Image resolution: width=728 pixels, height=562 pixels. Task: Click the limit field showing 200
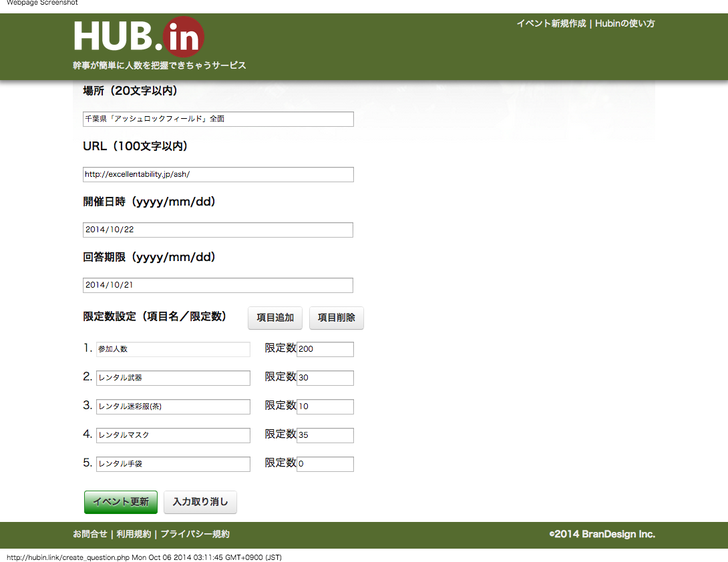325,349
